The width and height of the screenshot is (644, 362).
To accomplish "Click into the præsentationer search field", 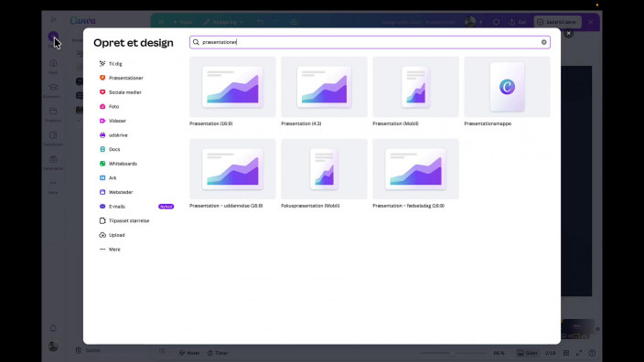I will [370, 42].
